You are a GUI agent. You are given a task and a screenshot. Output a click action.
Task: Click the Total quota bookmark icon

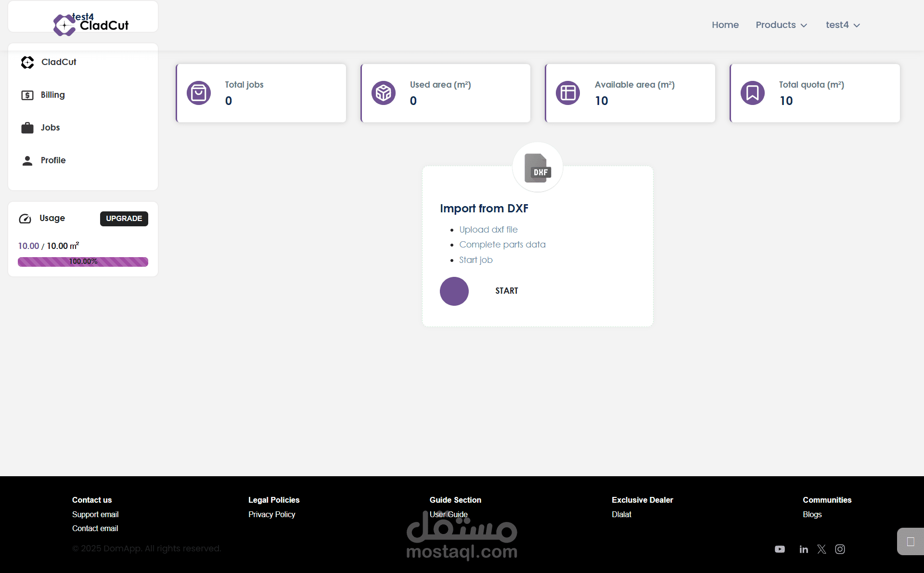tap(753, 93)
